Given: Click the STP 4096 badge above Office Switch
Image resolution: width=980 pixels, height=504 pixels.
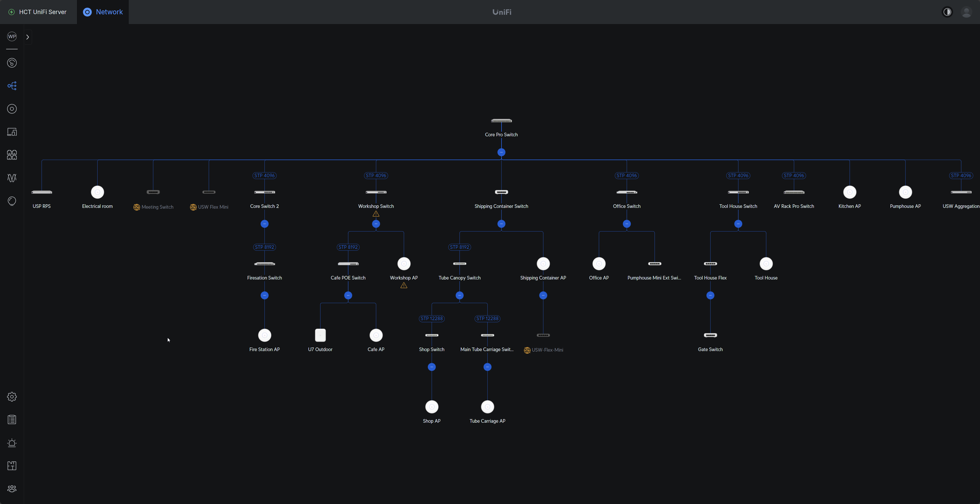Looking at the screenshot, I should [x=626, y=176].
